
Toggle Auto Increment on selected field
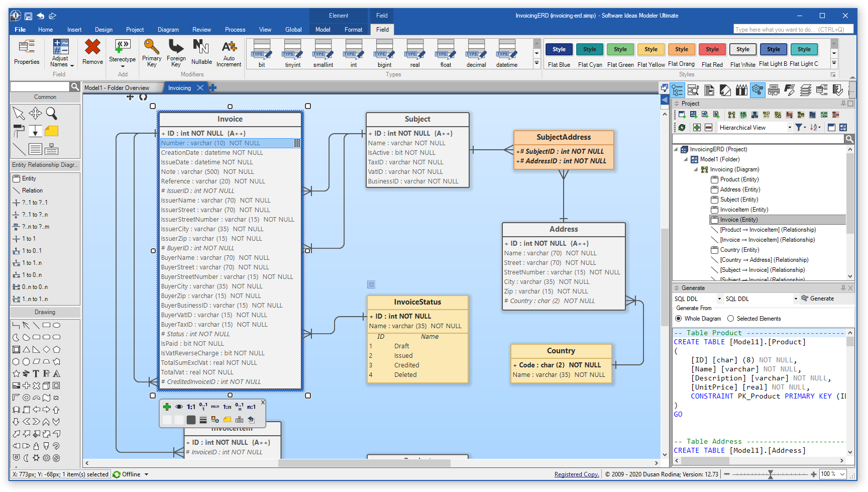click(x=229, y=53)
